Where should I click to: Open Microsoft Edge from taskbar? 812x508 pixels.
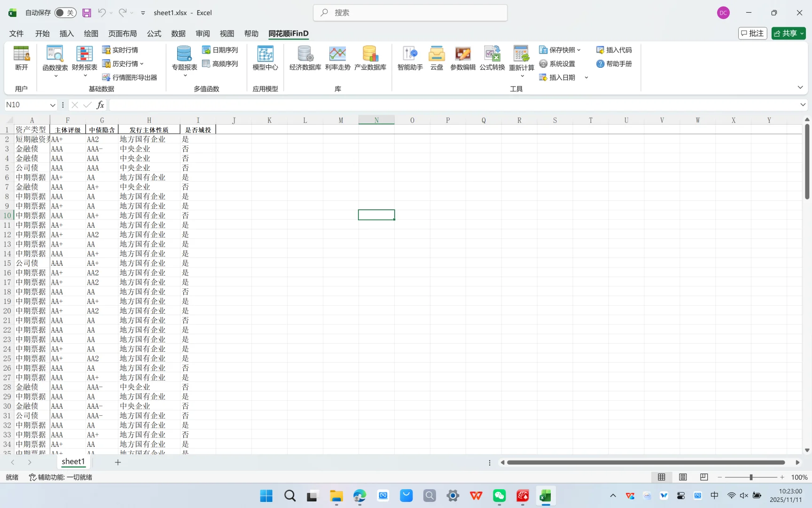[359, 496]
